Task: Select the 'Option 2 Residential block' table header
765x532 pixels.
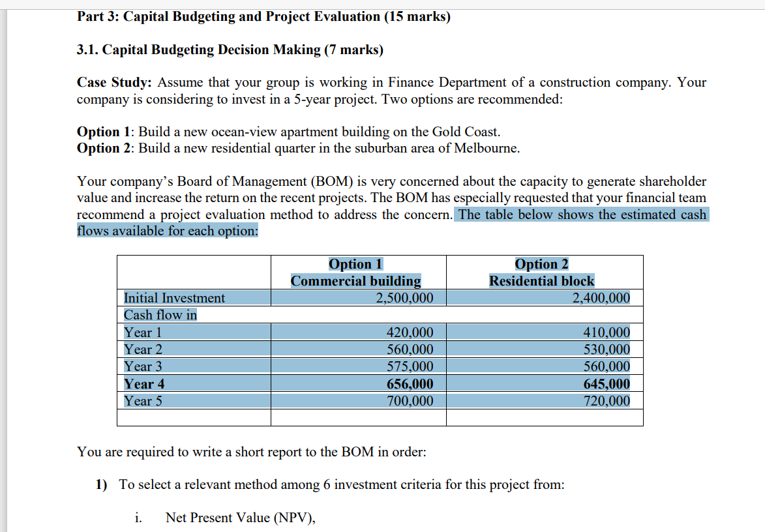Action: [x=541, y=272]
